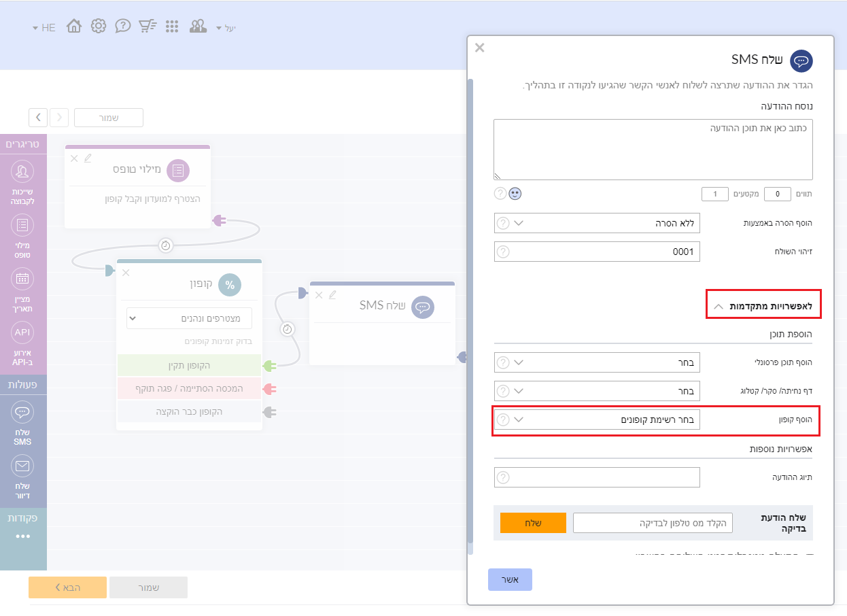Image resolution: width=847 pixels, height=616 pixels.
Task: Open the settings gear icon
Action: click(99, 27)
